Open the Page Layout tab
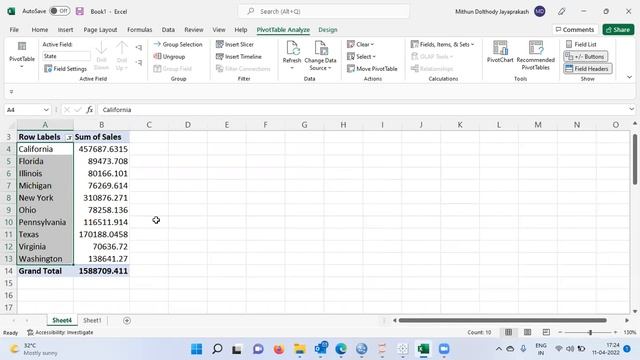Viewport: 640px width, 360px height. (x=100, y=30)
